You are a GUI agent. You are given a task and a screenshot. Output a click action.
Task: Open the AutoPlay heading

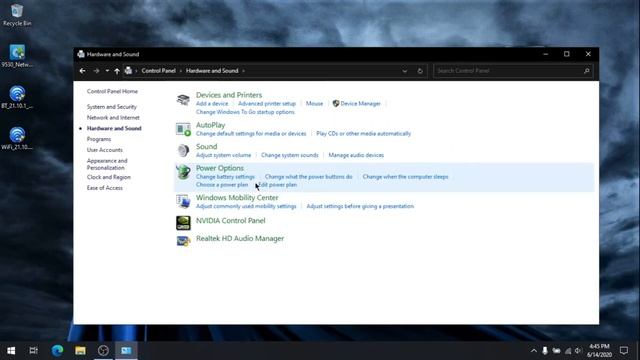[x=210, y=125]
